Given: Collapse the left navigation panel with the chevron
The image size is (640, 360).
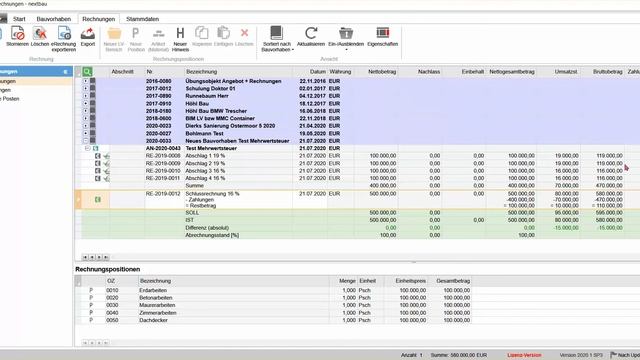Looking at the screenshot, I should coord(65,72).
